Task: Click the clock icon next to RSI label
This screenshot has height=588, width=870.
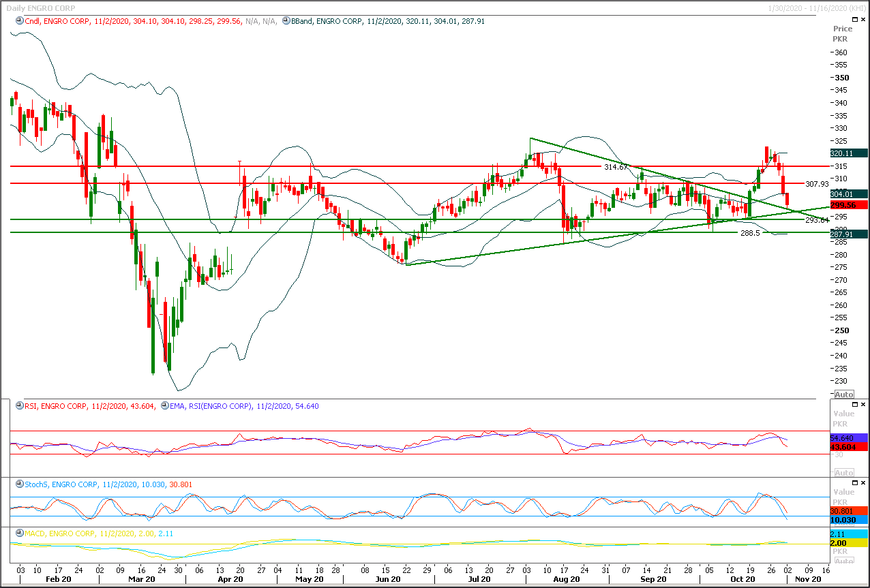Action: (x=19, y=407)
